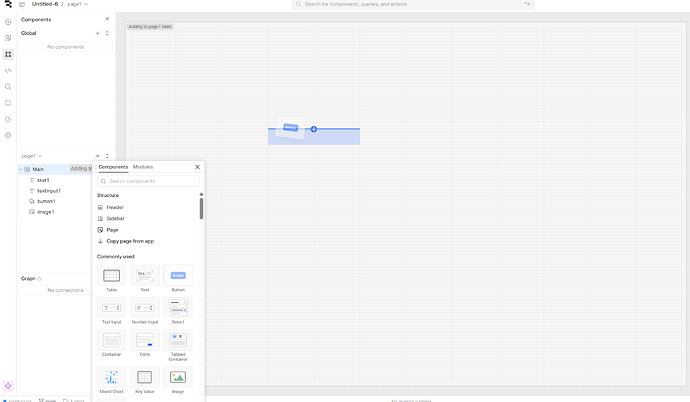Click the blue plus drop indicator on canvas
The image size is (690, 402).
tap(314, 129)
